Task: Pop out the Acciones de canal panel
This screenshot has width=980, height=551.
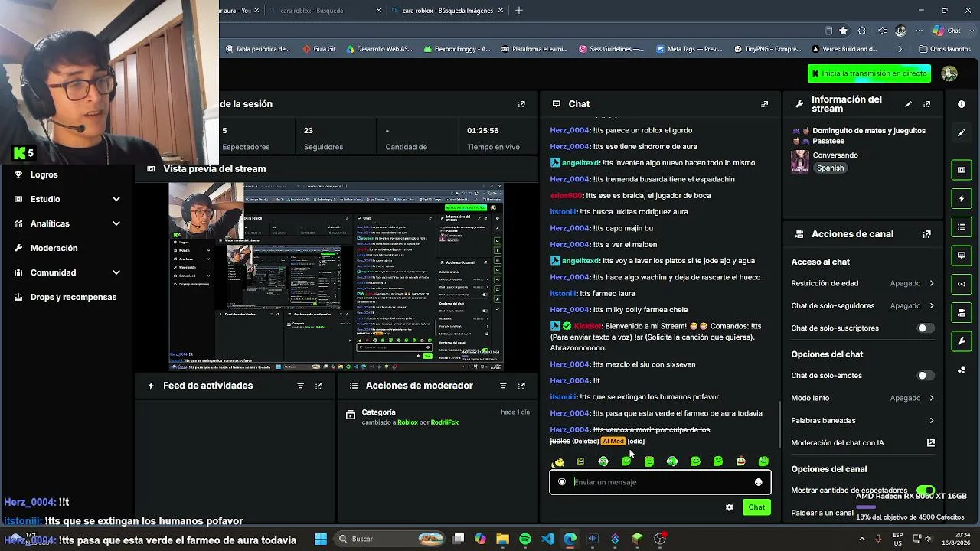Action: coord(927,234)
